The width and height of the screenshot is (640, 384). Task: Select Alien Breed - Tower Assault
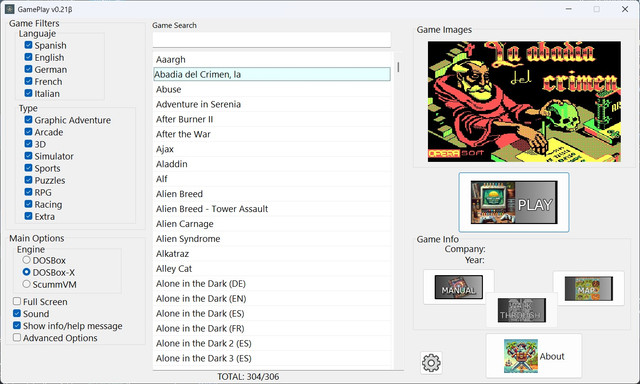pos(272,209)
